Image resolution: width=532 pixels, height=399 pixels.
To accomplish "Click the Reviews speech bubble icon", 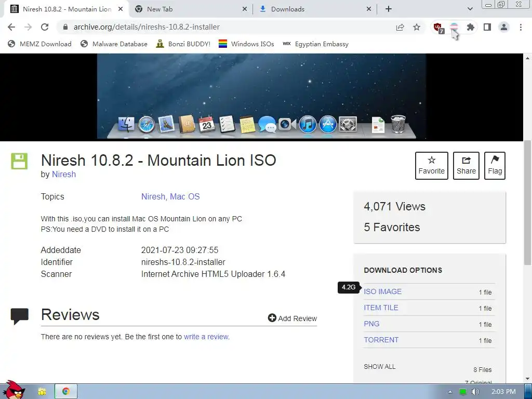I will click(19, 316).
